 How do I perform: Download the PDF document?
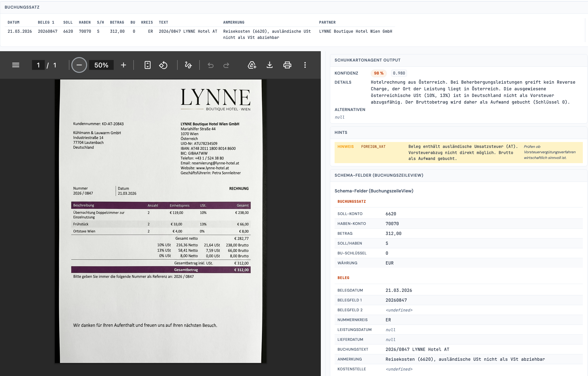point(270,65)
